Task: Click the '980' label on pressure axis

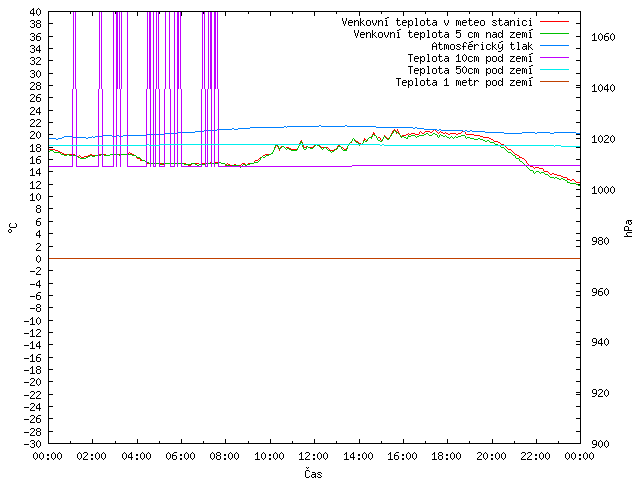Action: tap(600, 241)
